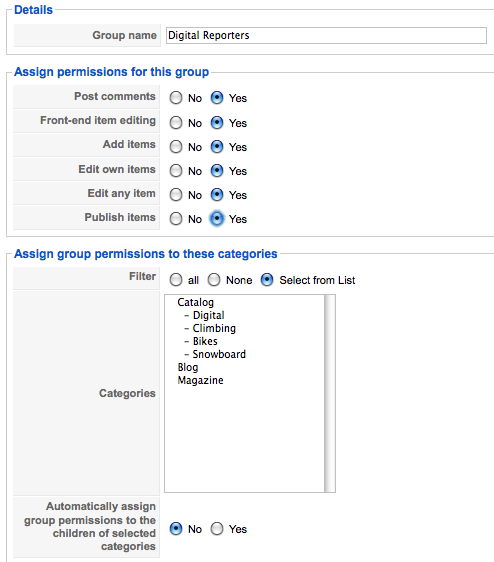Set Front-end item editing to No
Image resolution: width=494 pixels, height=562 pixels.
176,123
